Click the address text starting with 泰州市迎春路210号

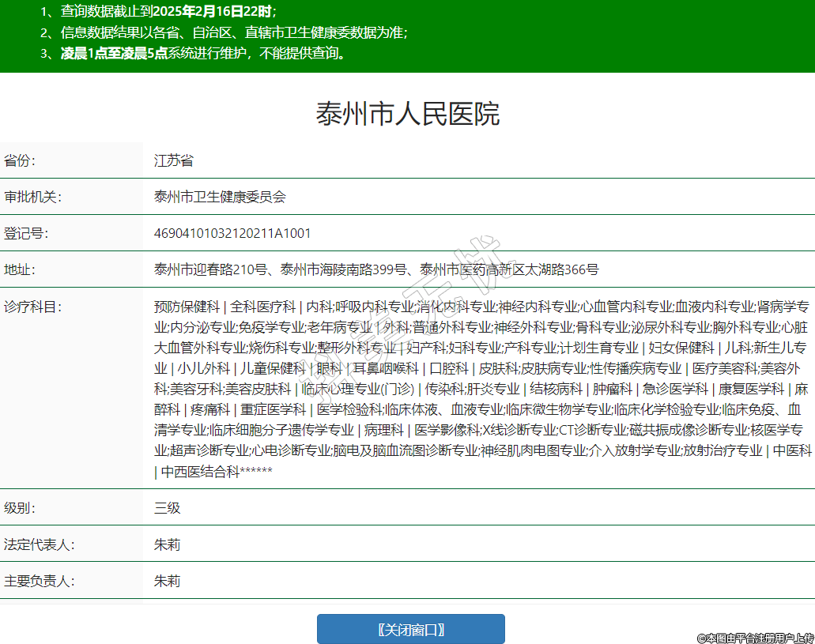(x=376, y=269)
